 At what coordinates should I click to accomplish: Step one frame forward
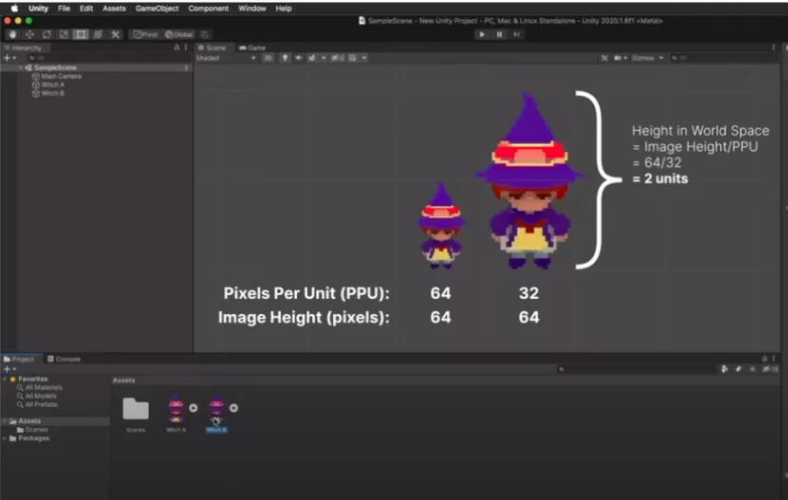516,35
